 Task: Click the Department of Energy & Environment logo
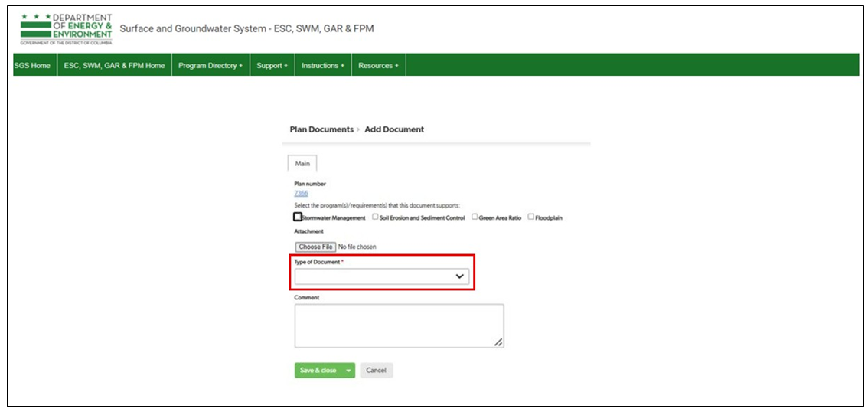click(x=66, y=29)
